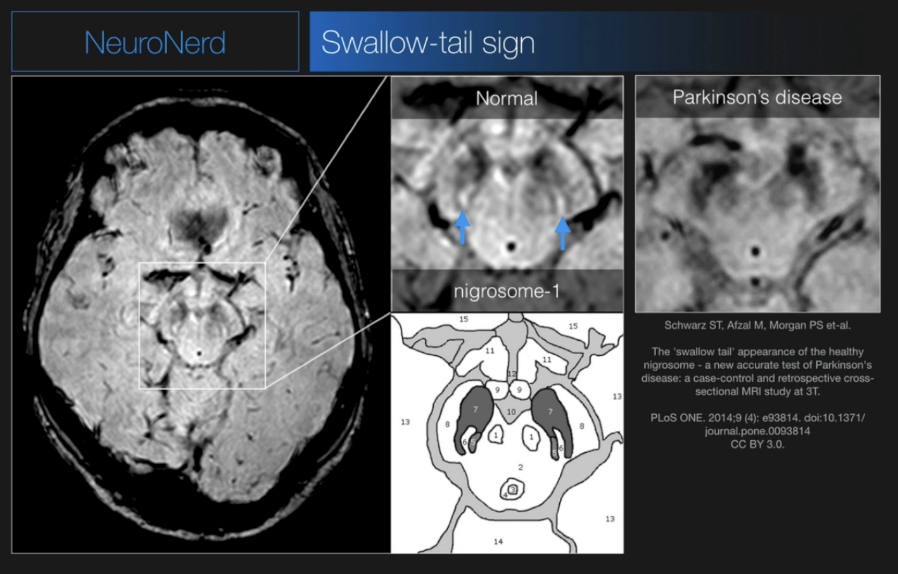
Task: Click label 10 in the anatomy diagram
Action: [511, 411]
